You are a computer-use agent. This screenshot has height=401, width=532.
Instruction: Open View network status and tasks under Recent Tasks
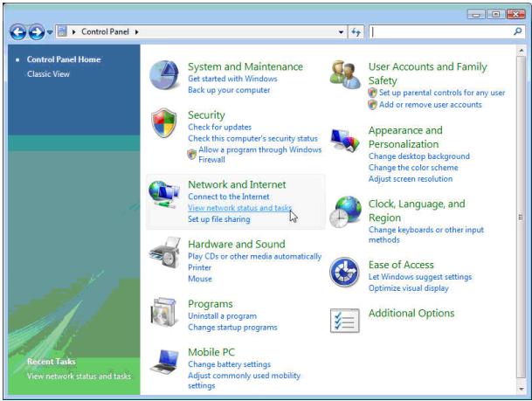(x=79, y=376)
